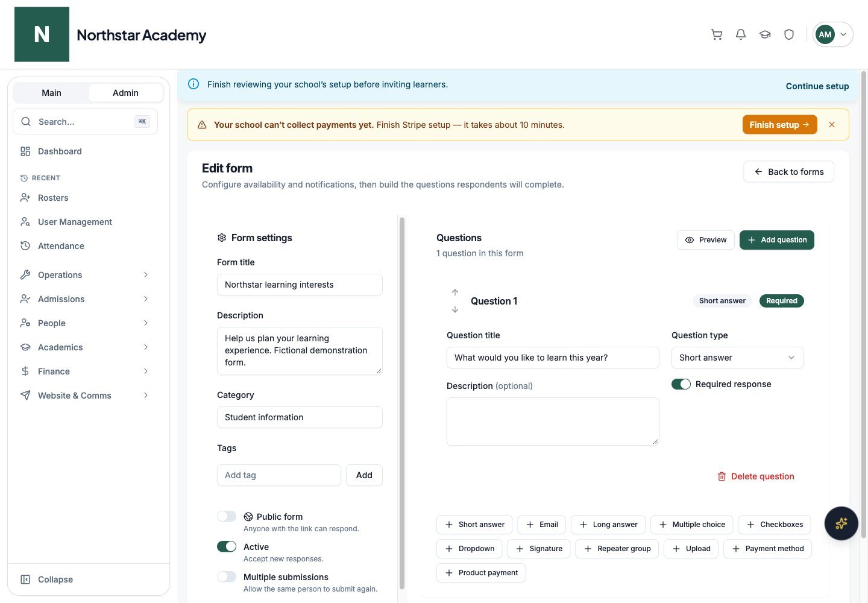The width and height of the screenshot is (868, 603).
Task: Preview the form
Action: coord(706,240)
